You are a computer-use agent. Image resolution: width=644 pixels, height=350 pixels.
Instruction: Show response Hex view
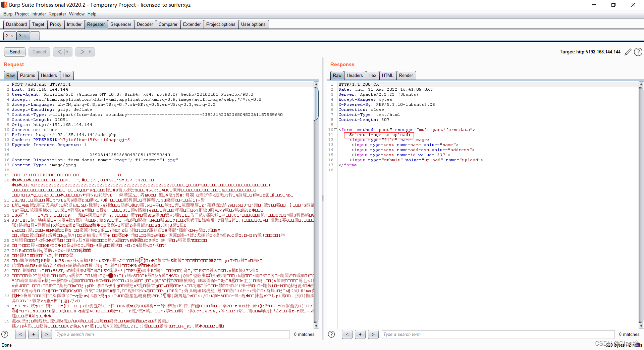(x=373, y=75)
